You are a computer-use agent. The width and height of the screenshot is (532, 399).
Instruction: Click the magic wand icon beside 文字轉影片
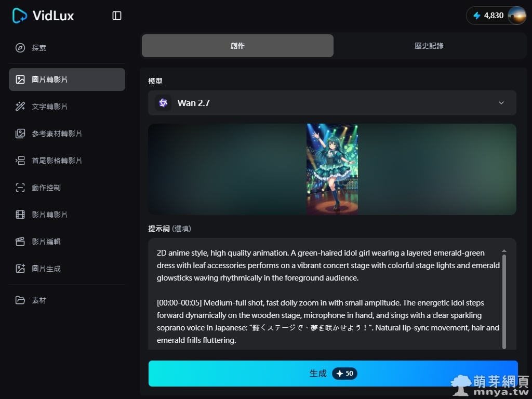(20, 107)
